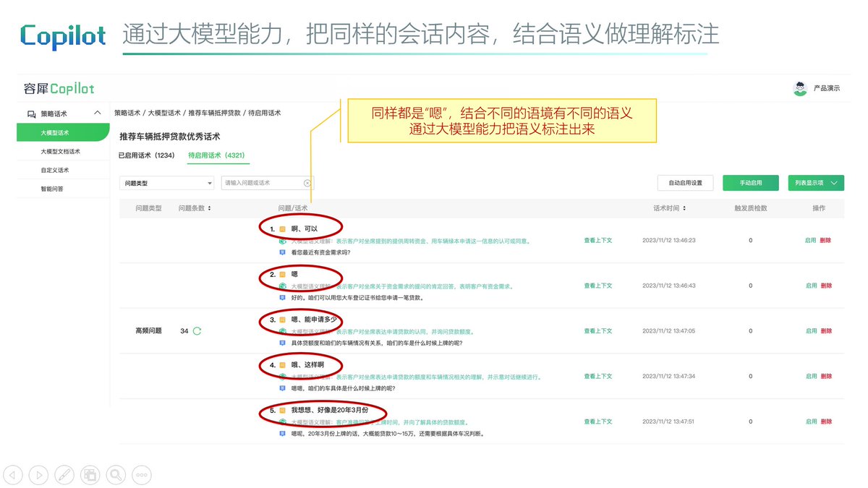This screenshot has width=868, height=488.
Task: Click the next slide arrow icon
Action: pos(39,474)
